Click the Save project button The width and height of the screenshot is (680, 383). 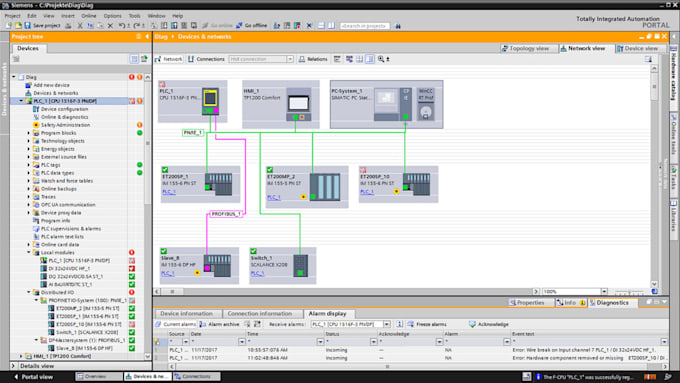(x=42, y=26)
